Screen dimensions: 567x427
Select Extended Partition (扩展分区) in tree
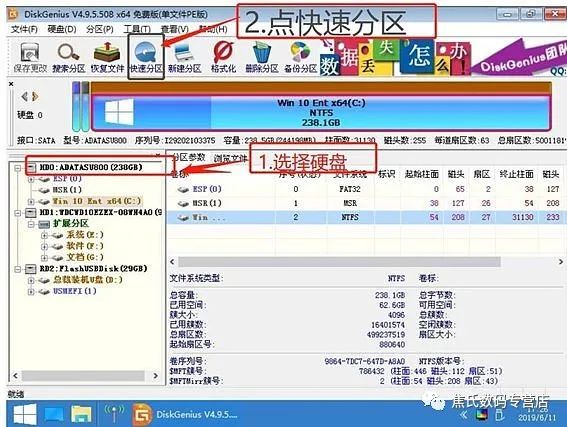[71, 223]
